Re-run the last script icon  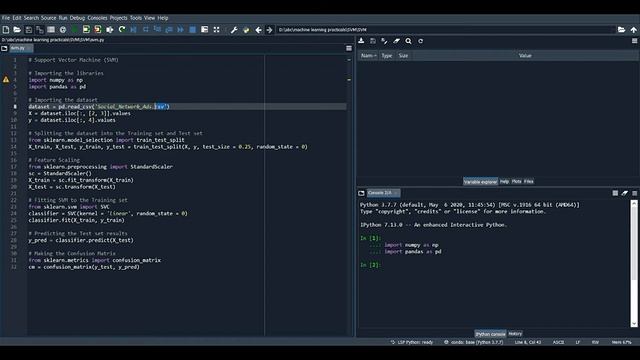pos(122,29)
